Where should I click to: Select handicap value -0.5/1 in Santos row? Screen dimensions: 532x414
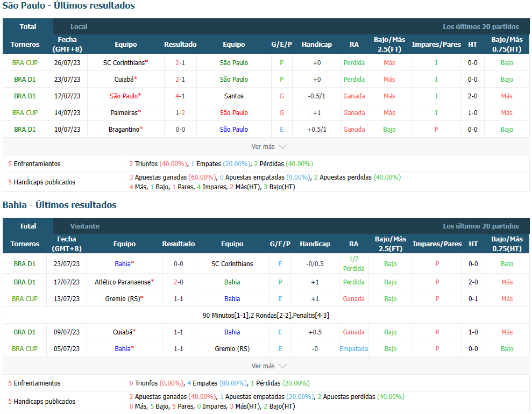click(316, 96)
